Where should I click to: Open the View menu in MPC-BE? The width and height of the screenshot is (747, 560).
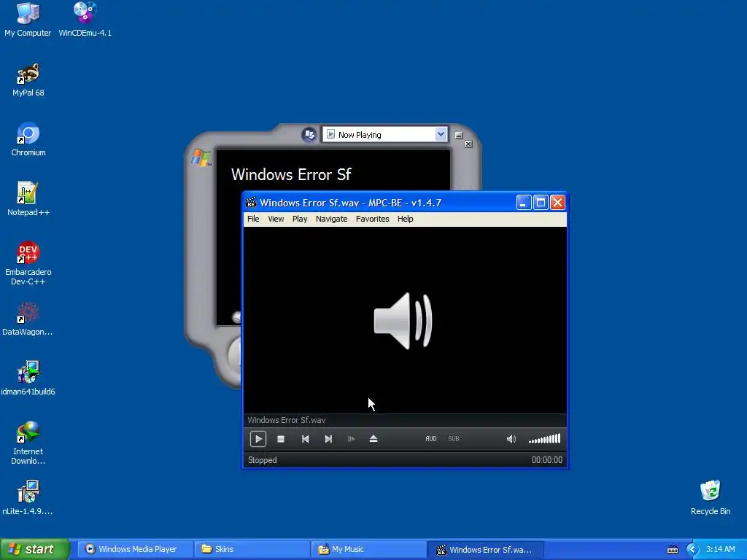coord(276,219)
